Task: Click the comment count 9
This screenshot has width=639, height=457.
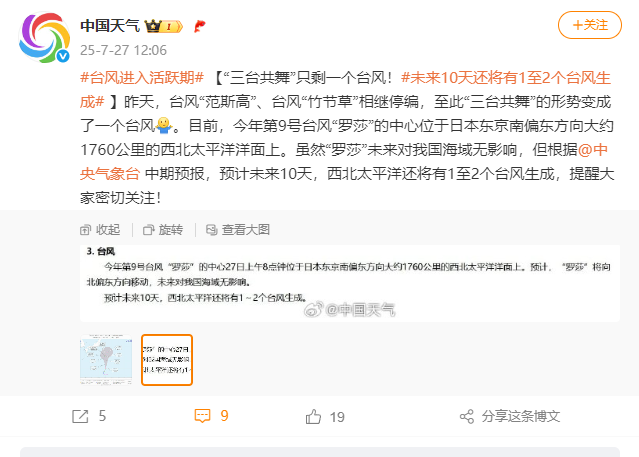Action: click(x=225, y=416)
